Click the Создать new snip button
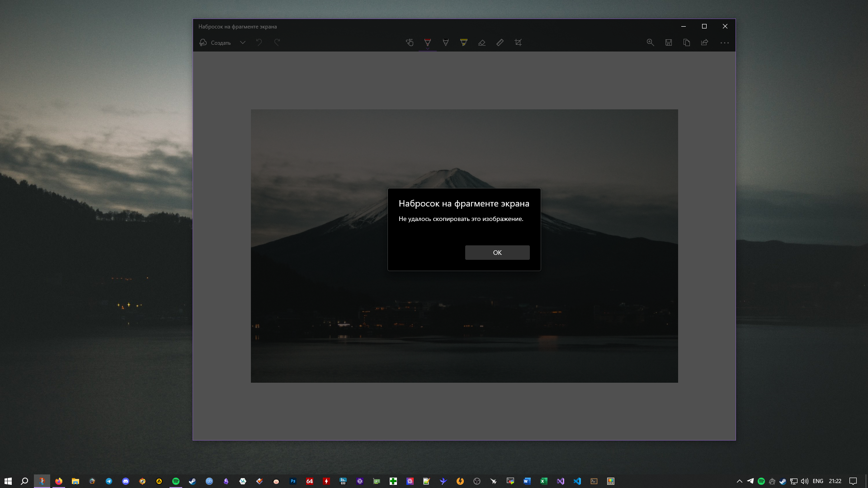This screenshot has width=868, height=488. pos(216,42)
